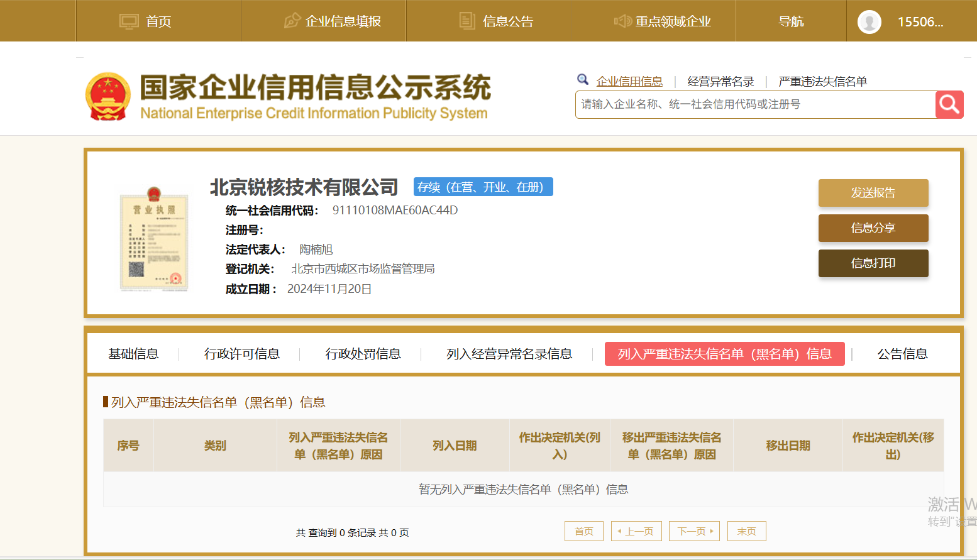Switch to 行政处罚信息 tab
Image resolution: width=977 pixels, height=560 pixels.
pyautogui.click(x=363, y=354)
